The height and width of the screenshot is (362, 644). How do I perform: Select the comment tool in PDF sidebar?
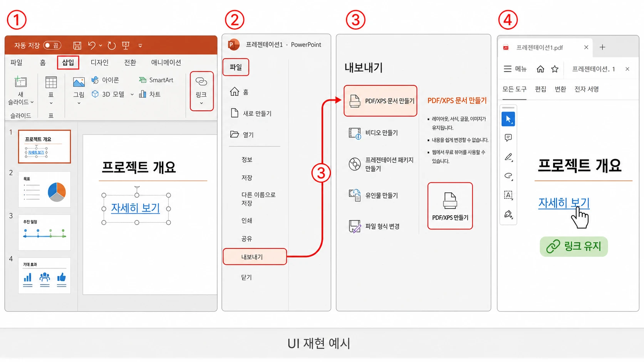coord(508,138)
